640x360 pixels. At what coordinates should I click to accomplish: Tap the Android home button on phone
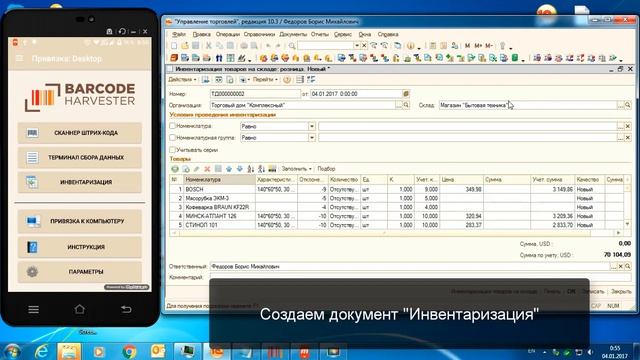pos(80,309)
